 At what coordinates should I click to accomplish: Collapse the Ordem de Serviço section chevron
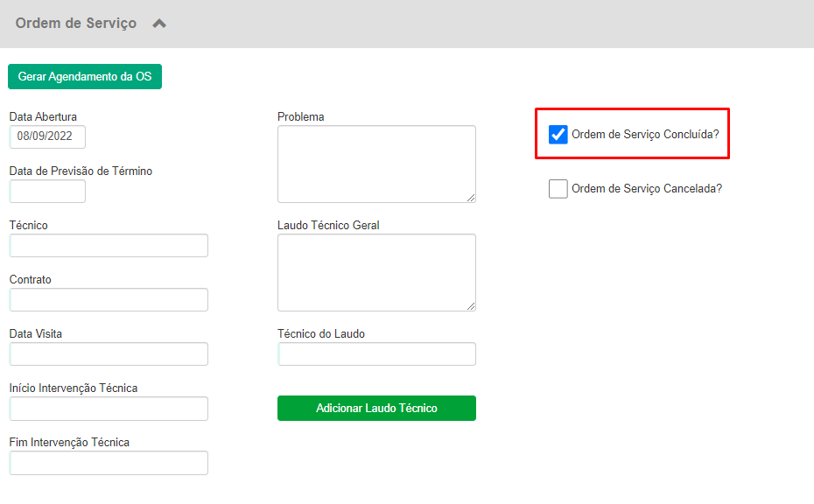pos(159,24)
